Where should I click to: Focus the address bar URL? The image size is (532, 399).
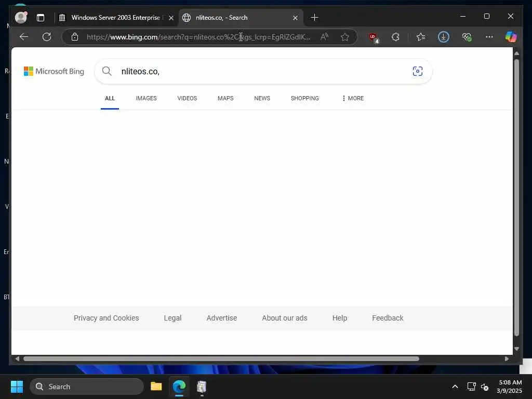click(198, 37)
